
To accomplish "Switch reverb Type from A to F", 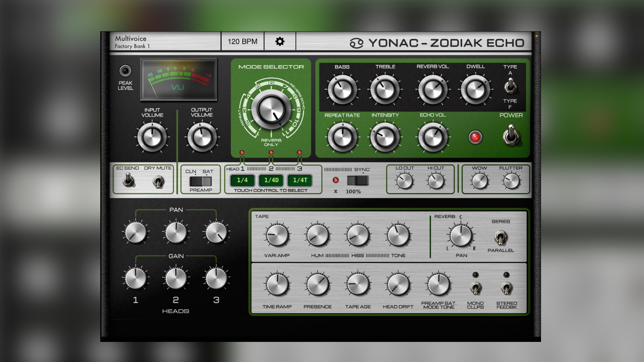I will (x=511, y=87).
